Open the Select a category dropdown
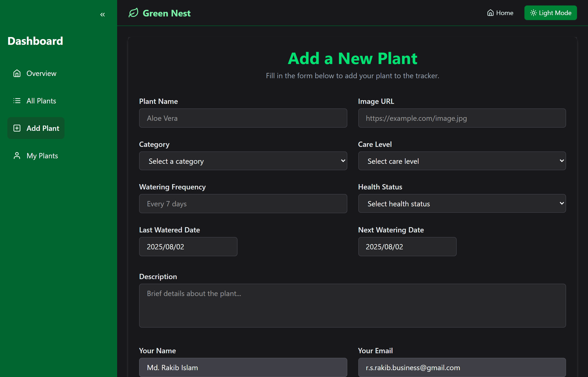This screenshot has height=377, width=588. [243, 161]
